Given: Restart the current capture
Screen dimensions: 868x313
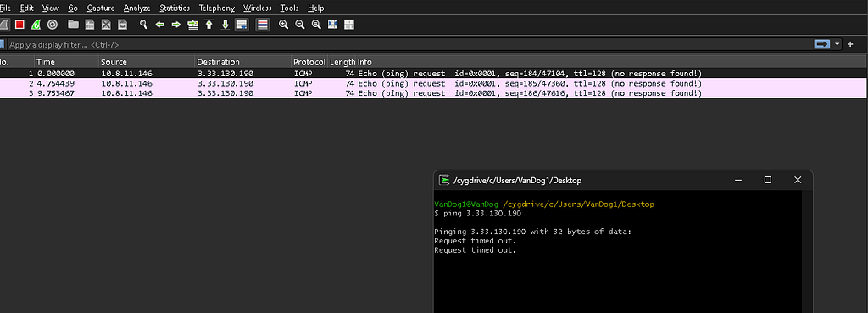Looking at the screenshot, I should click(x=36, y=25).
